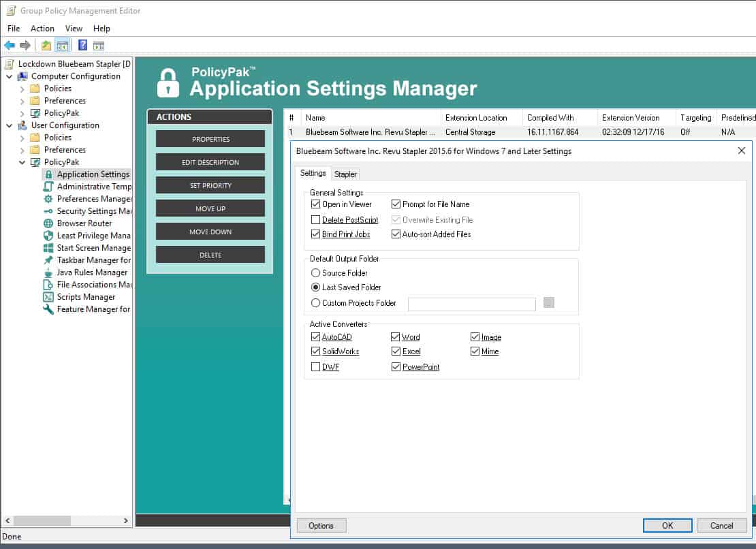Click the PolicyPak icon under User Configuration
Viewport: 756px width, 549px height.
click(35, 162)
